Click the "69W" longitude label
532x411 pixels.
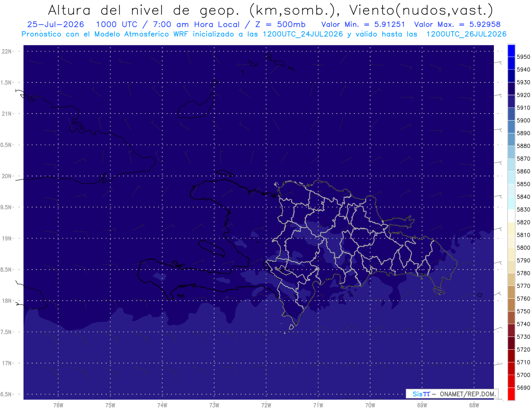tap(422, 405)
